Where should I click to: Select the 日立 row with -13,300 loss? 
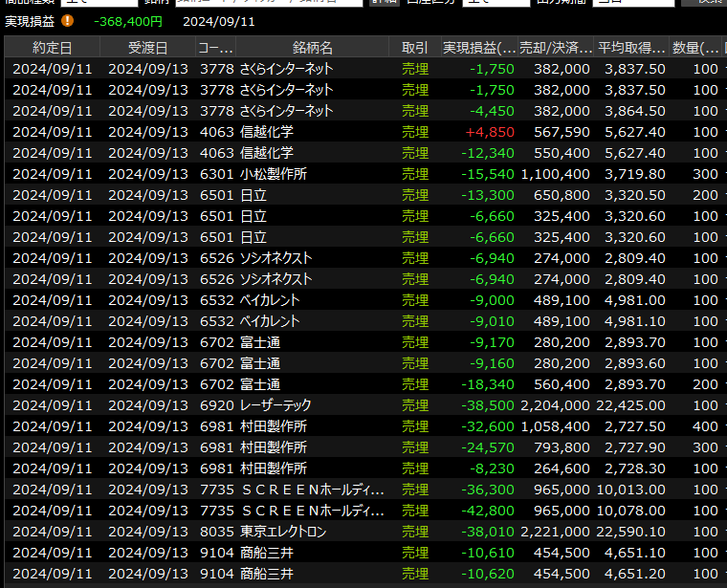(287, 195)
